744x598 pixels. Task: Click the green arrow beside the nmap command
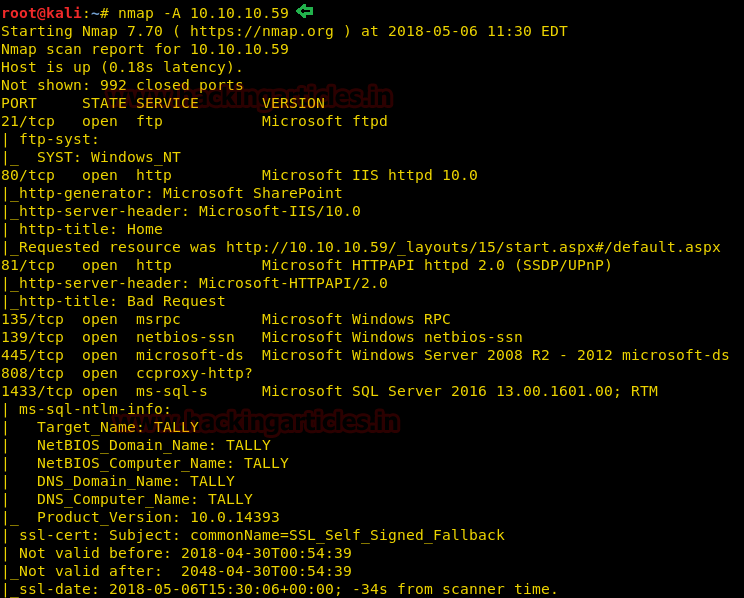coord(304,12)
